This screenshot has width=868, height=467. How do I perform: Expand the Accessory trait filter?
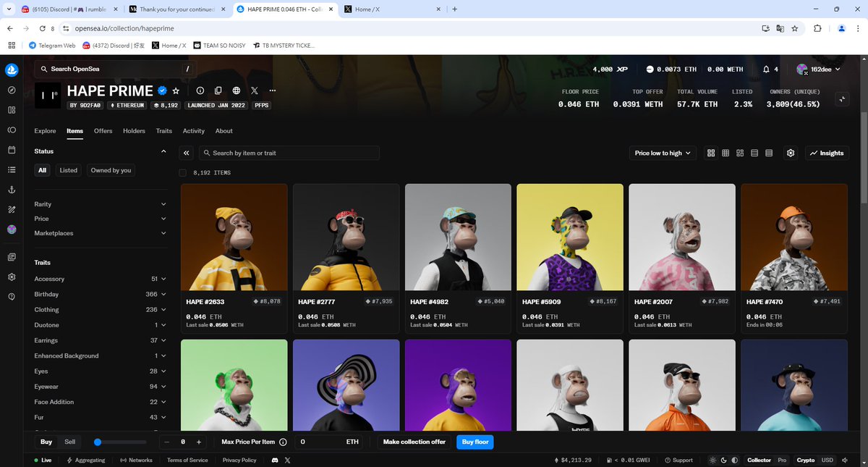(101, 279)
